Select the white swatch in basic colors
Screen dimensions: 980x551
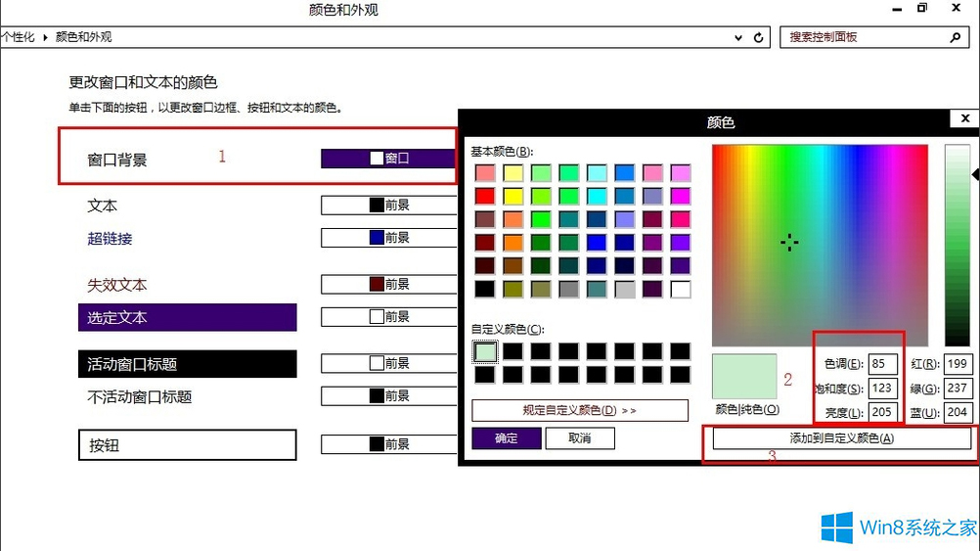tap(681, 289)
